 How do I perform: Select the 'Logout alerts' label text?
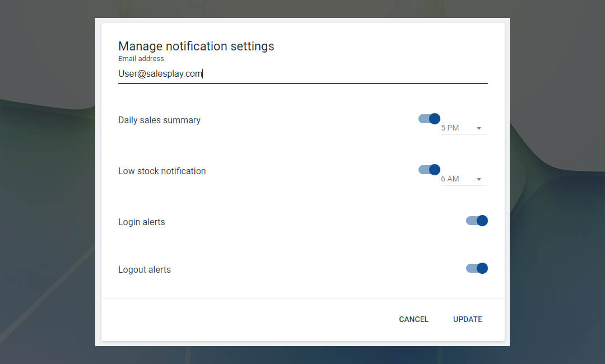coord(145,269)
